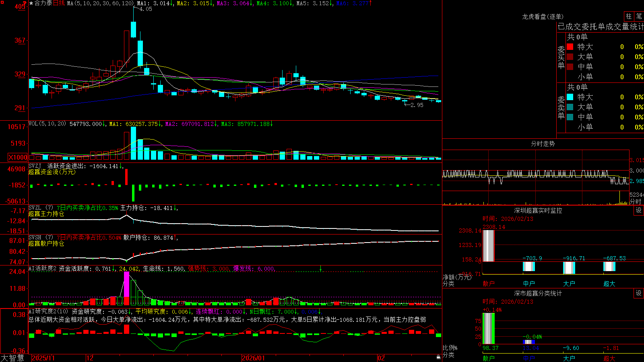Click the 分时走势 panel title
The height and width of the screenshot is (362, 644).
click(543, 144)
